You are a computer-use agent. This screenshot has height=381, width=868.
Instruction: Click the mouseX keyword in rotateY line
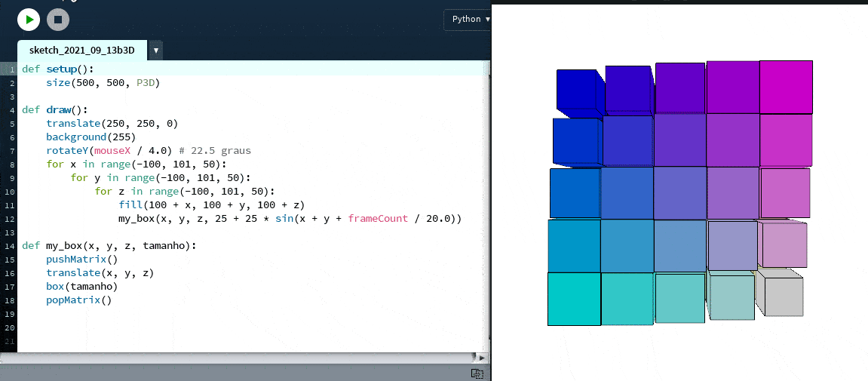click(x=106, y=150)
